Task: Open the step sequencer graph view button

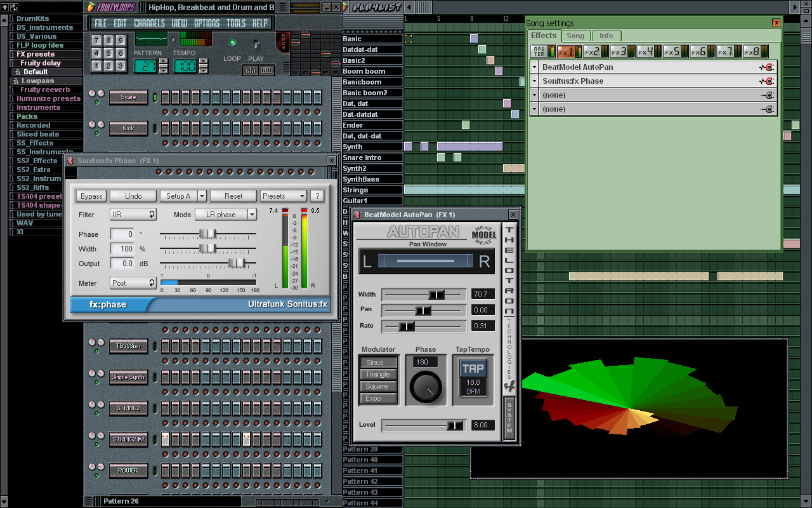Action: 251,70
